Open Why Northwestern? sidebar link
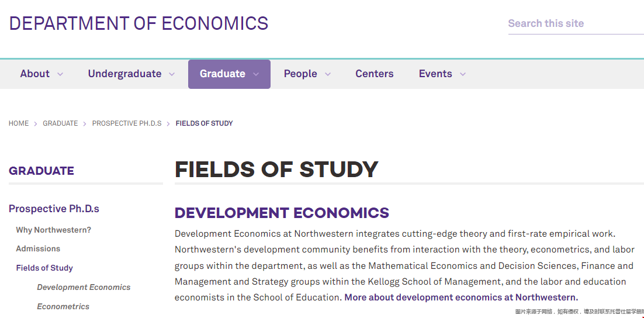Image resolution: width=644 pixels, height=318 pixels. (53, 230)
